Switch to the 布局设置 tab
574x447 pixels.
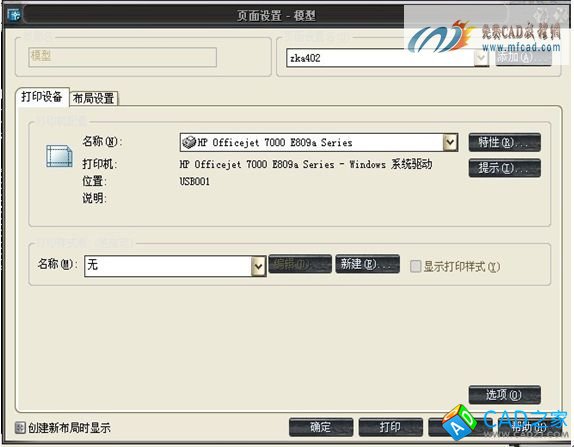pos(93,98)
